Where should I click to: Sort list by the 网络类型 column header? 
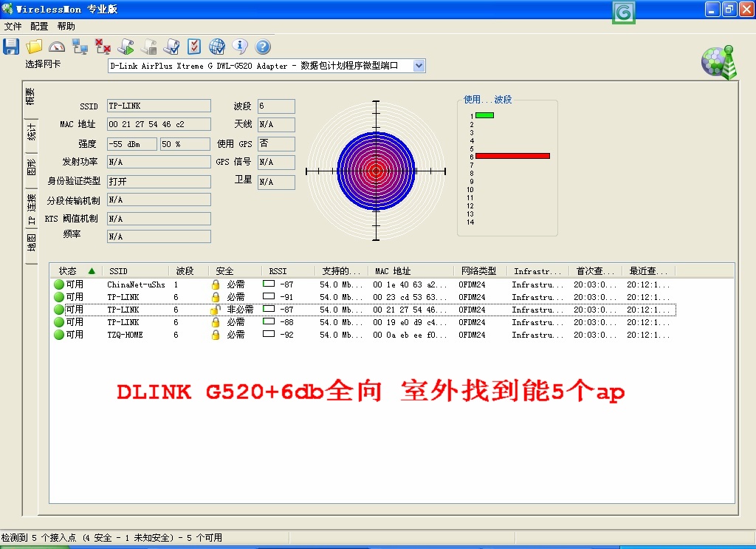pos(480,271)
